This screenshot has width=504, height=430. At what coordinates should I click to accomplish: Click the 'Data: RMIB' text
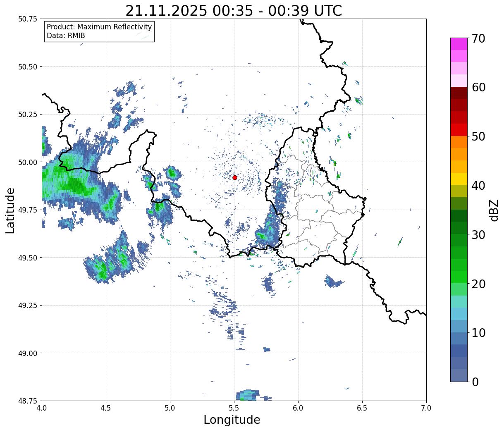coord(66,36)
